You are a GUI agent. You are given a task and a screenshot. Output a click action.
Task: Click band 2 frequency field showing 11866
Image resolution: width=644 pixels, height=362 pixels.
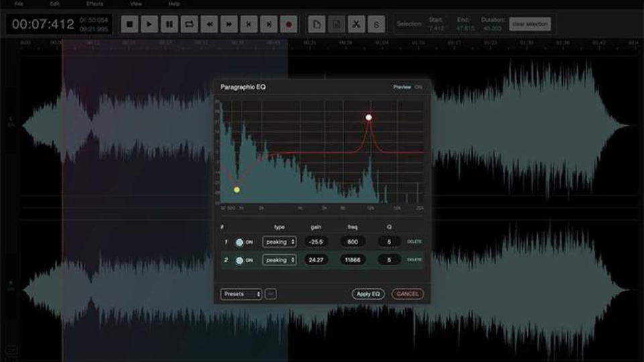[352, 260]
